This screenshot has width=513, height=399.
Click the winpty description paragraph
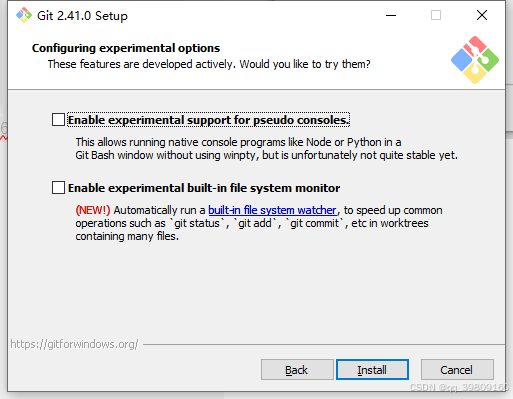click(266, 149)
